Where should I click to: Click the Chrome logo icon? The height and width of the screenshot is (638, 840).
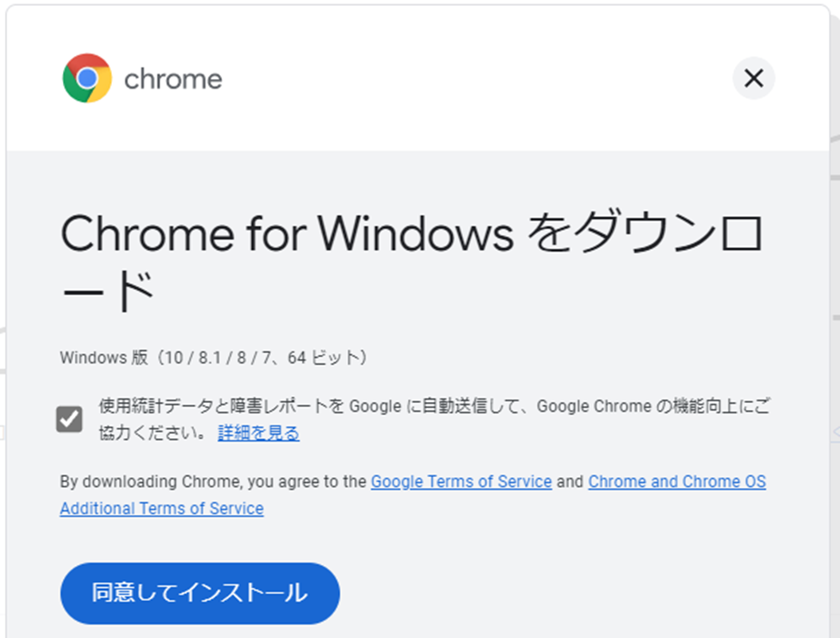point(87,78)
